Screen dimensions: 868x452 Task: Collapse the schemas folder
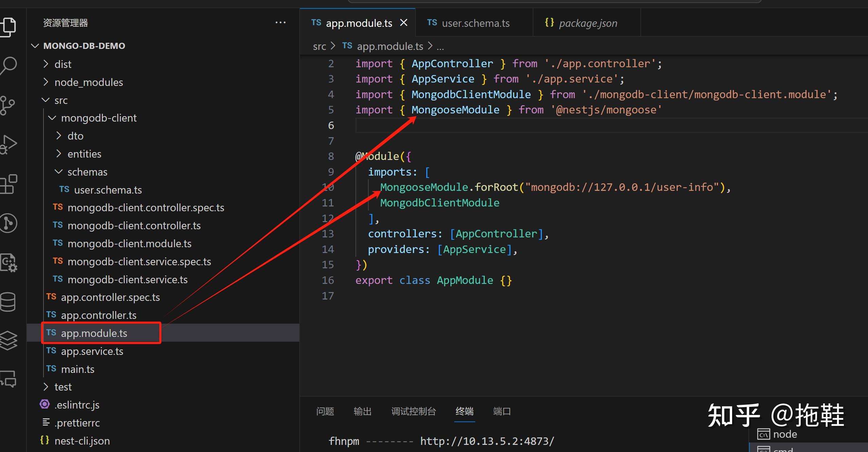coord(87,172)
